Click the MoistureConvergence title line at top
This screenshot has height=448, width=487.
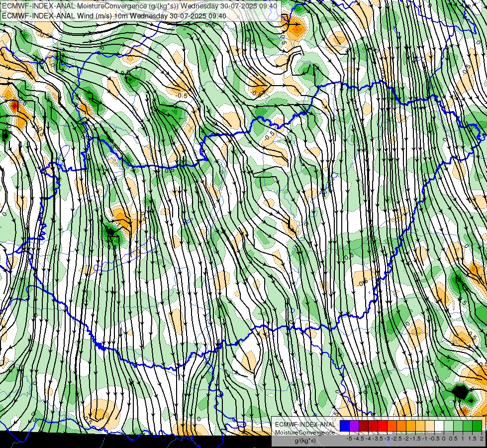pos(139,6)
